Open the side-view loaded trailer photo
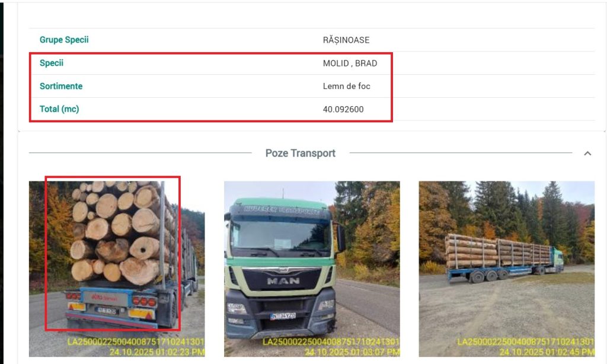Image resolution: width=607 pixels, height=364 pixels. pyautogui.click(x=507, y=269)
